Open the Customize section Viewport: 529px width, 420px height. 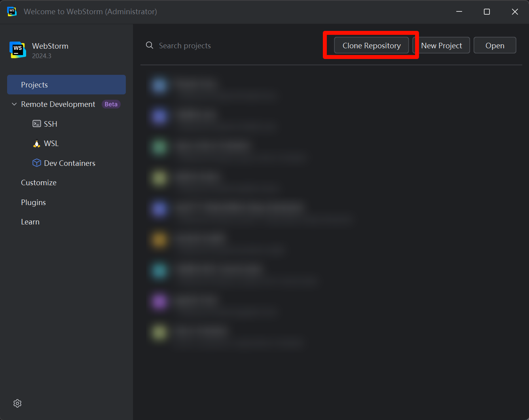[x=39, y=182]
